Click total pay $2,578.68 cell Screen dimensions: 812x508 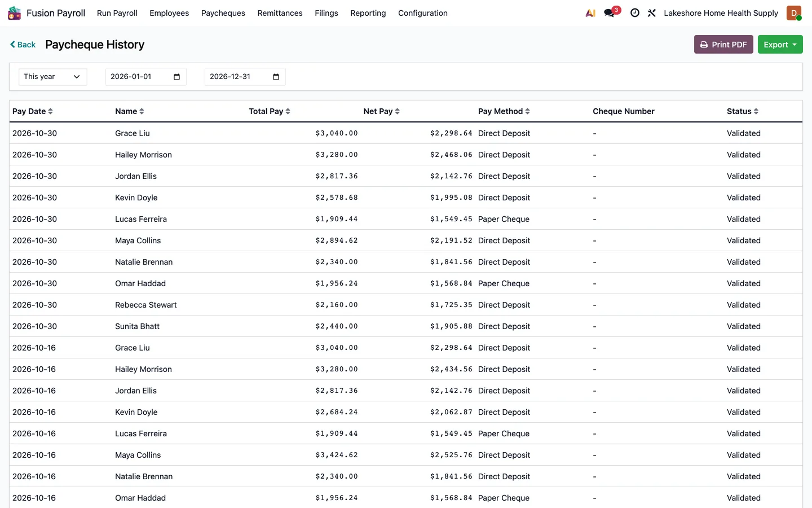[337, 198]
